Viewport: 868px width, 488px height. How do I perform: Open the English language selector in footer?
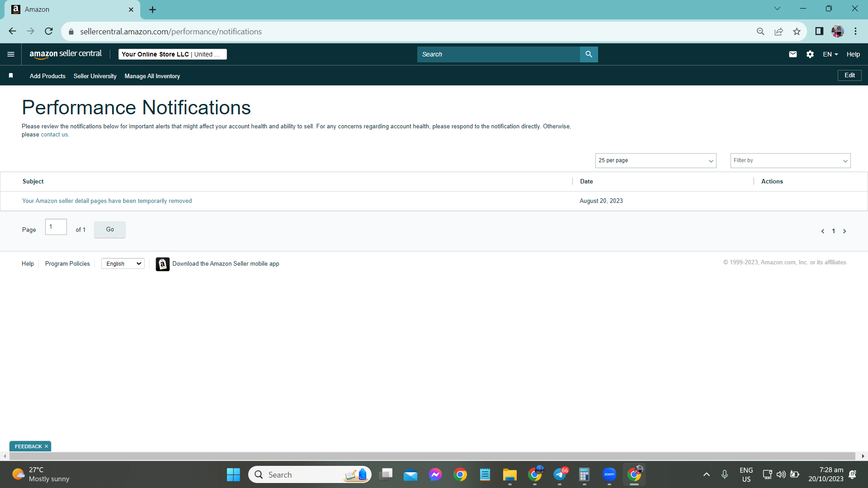123,264
